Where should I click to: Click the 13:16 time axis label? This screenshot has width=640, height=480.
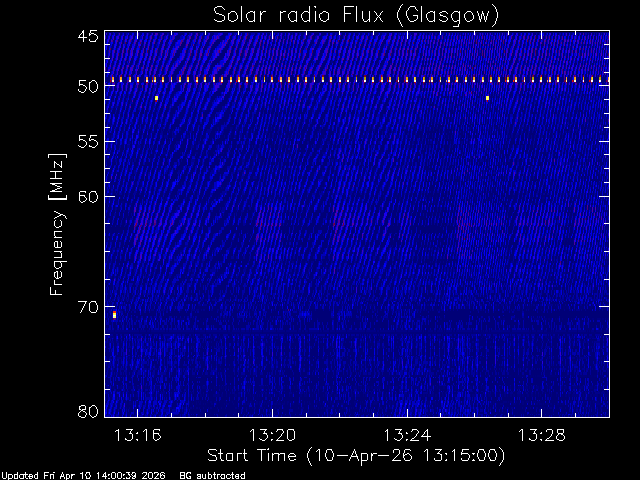coord(138,436)
